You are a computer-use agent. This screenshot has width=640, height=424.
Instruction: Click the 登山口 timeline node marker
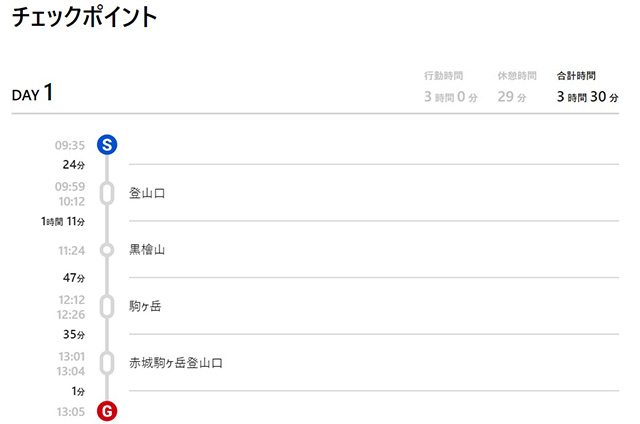(x=107, y=193)
